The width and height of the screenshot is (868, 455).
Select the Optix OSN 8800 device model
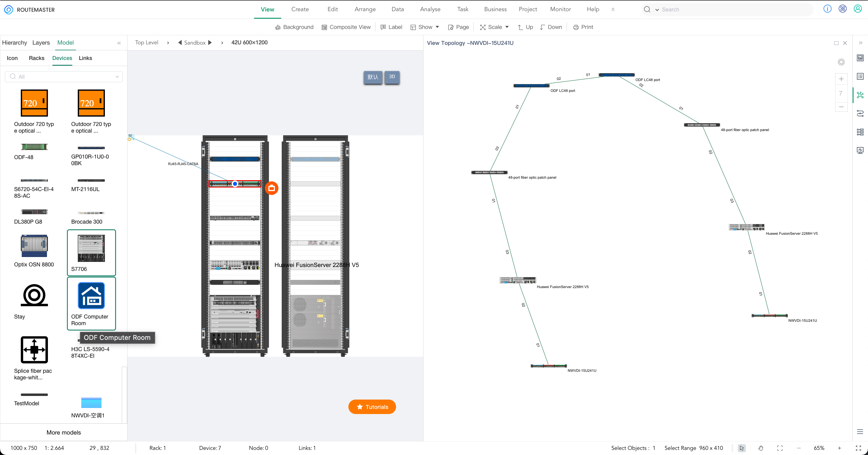point(34,251)
